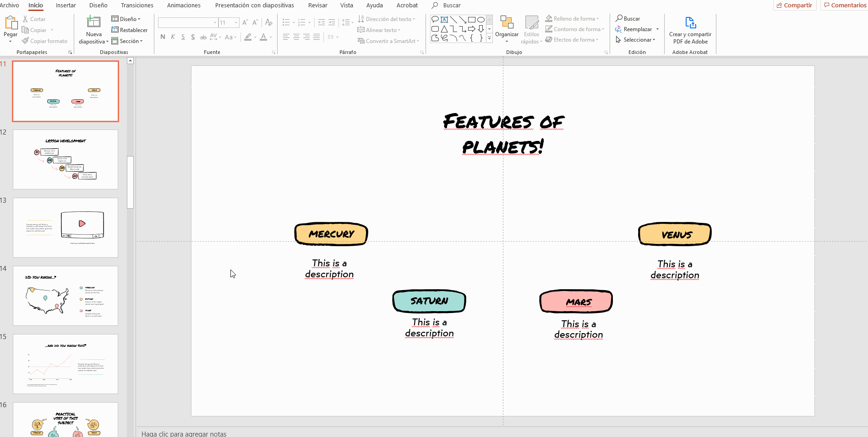Add a slide with Nueva diapositiva icon
The width and height of the screenshot is (868, 437).
pos(93,22)
